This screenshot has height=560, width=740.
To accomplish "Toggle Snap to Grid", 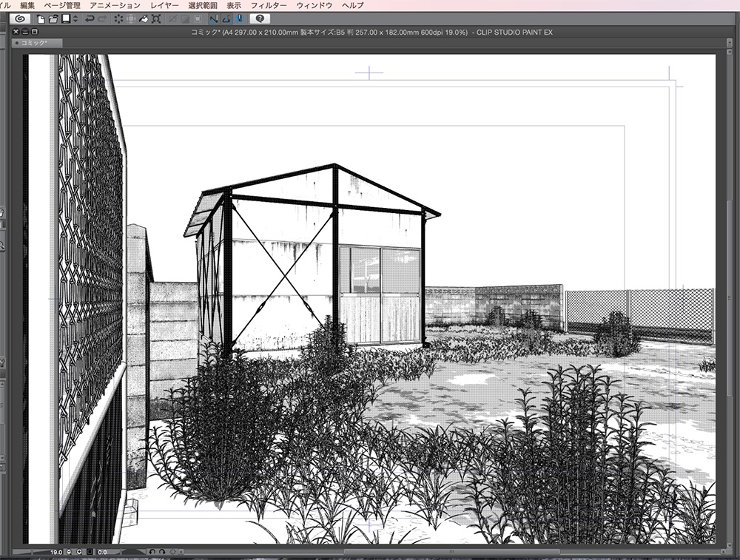I will 239,19.
